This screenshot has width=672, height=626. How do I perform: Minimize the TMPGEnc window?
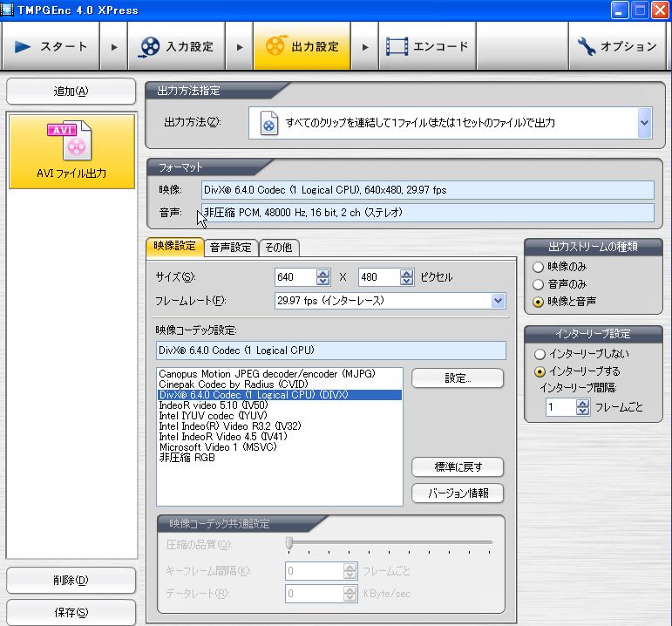tap(620, 10)
